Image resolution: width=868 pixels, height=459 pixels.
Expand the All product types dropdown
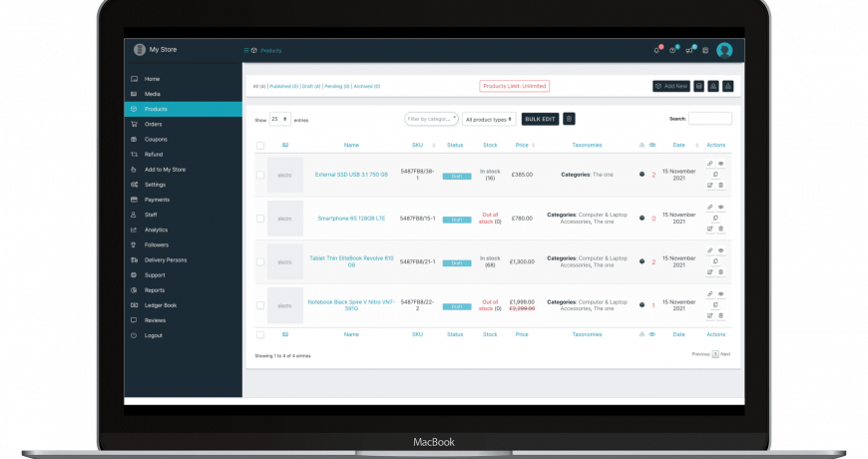pos(490,119)
